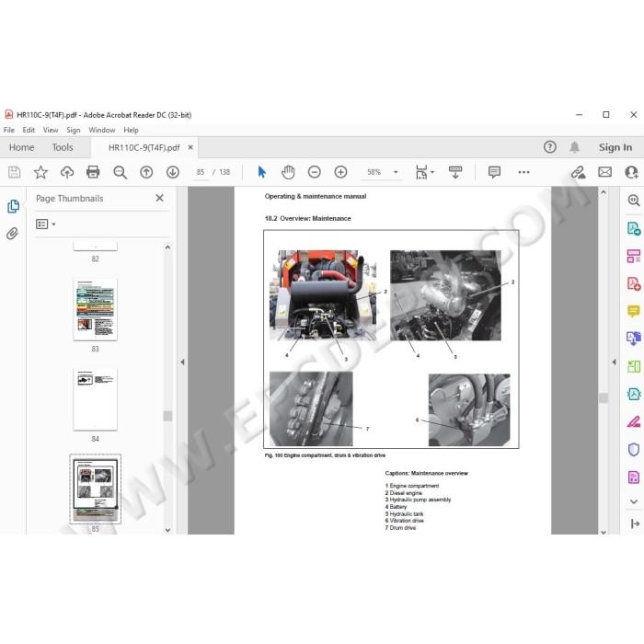
Task: Open the Export PDF tool
Action: (x=634, y=228)
